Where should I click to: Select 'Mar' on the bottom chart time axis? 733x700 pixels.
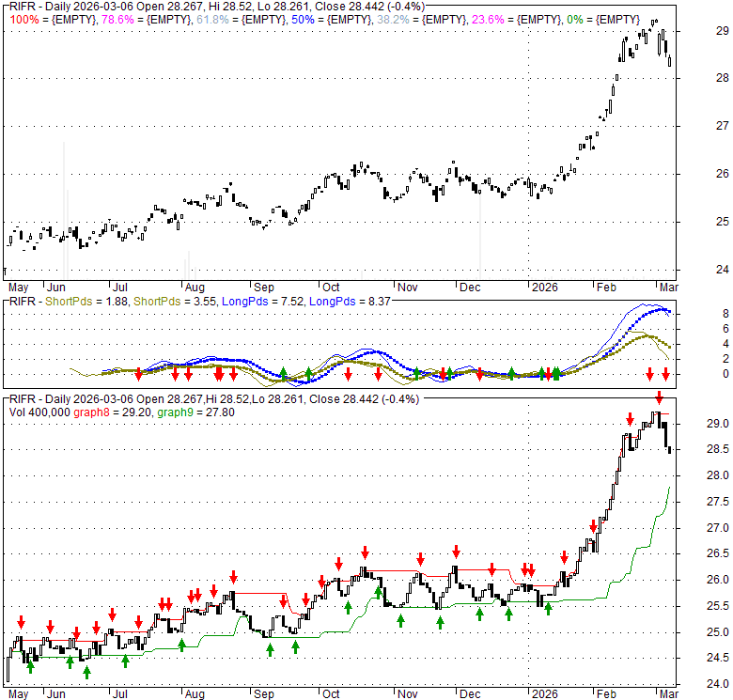point(668,694)
